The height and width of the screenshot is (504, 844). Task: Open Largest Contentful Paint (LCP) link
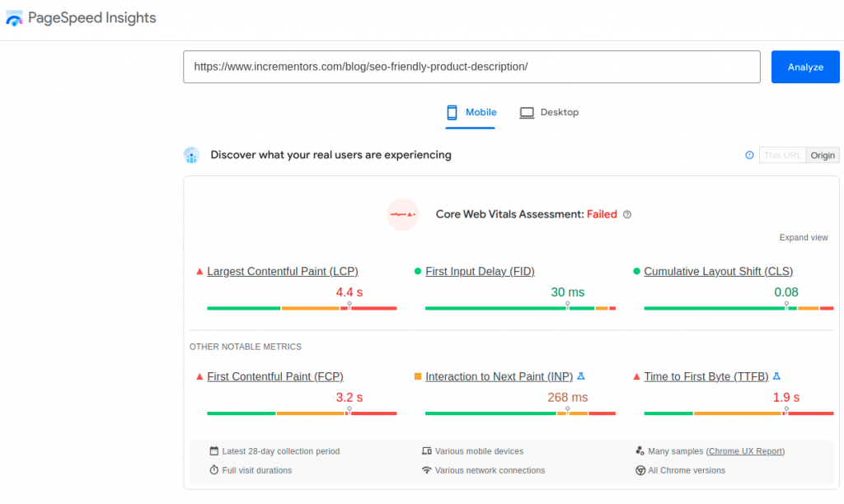click(x=283, y=271)
